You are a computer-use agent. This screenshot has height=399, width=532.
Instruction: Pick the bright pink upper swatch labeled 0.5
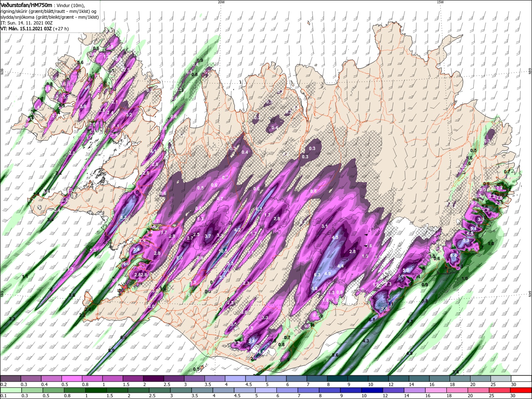point(71,379)
